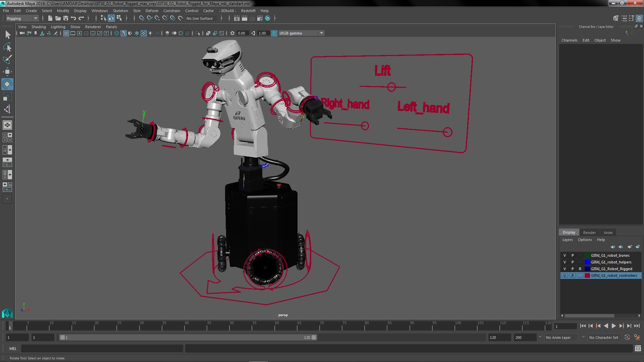Enable Snap to grids magnet icon
Image resolution: width=644 pixels, height=362 pixels.
(142, 18)
